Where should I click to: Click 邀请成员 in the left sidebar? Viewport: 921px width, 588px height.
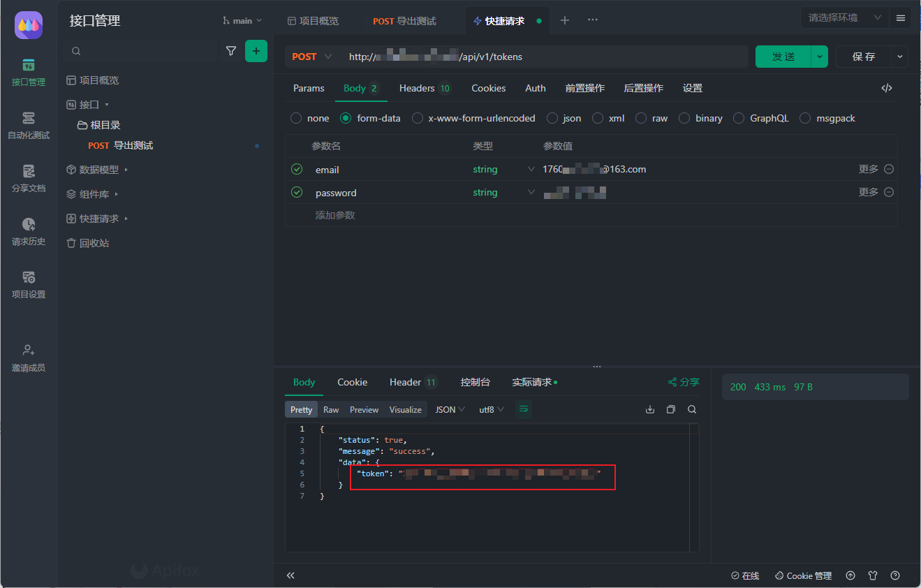coord(29,358)
